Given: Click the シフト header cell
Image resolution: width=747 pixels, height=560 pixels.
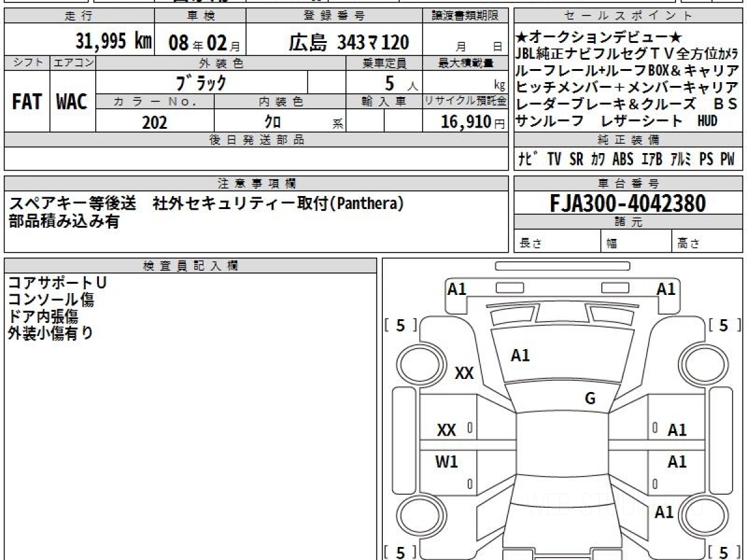Looking at the screenshot, I should [x=27, y=63].
